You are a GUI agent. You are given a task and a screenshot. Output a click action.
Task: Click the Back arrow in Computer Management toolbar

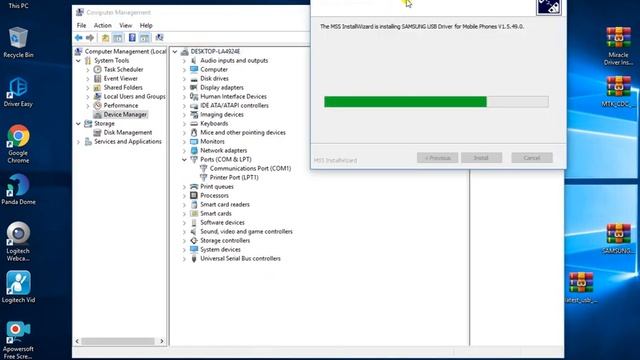[x=79, y=38]
